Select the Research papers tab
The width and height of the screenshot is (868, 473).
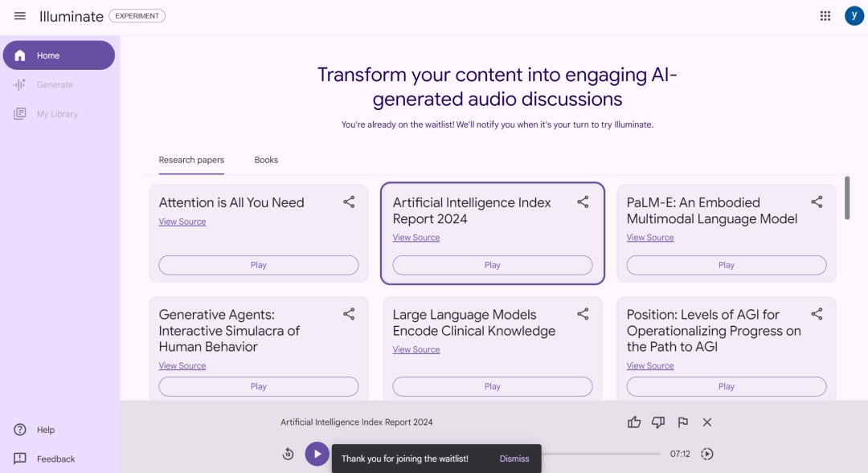(191, 160)
